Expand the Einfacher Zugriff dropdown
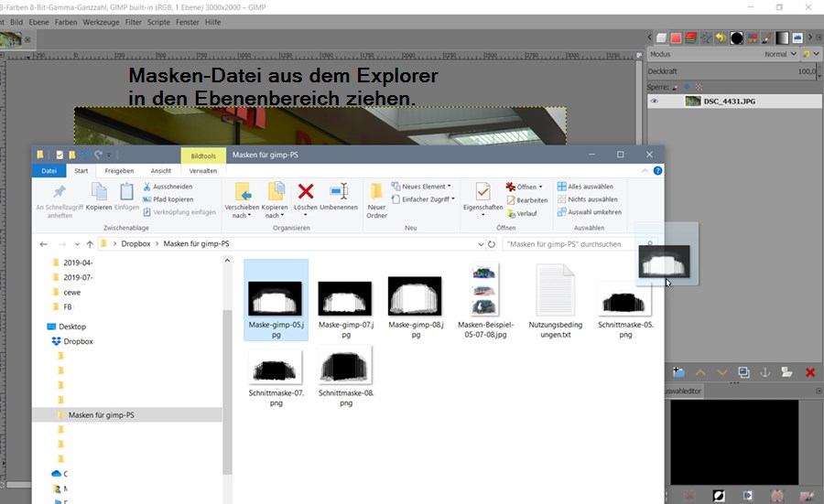Image resolution: width=824 pixels, height=504 pixels. point(425,199)
